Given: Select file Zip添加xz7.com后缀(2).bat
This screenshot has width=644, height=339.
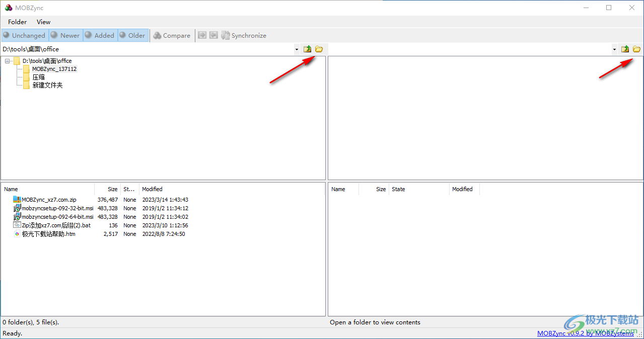Looking at the screenshot, I should [x=56, y=225].
